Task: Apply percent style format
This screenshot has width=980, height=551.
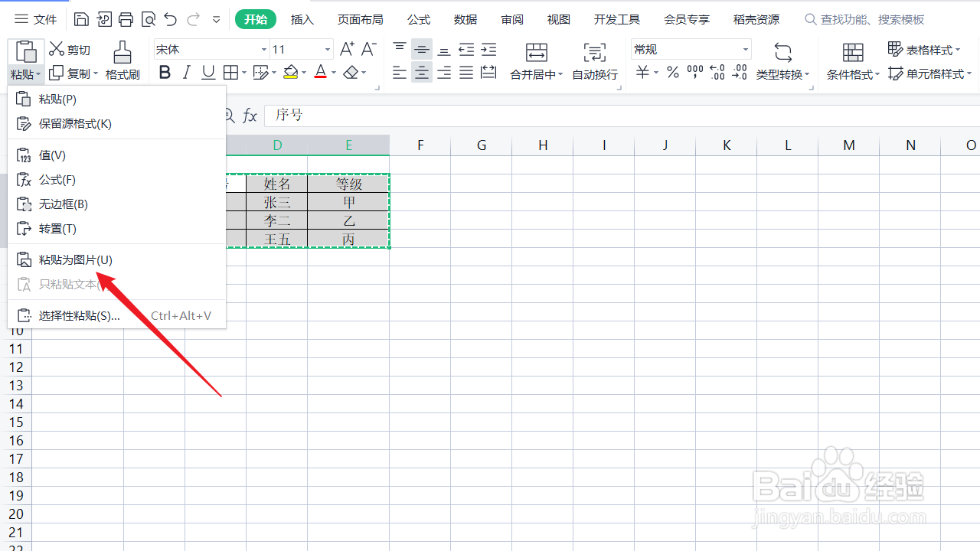Action: tap(673, 73)
